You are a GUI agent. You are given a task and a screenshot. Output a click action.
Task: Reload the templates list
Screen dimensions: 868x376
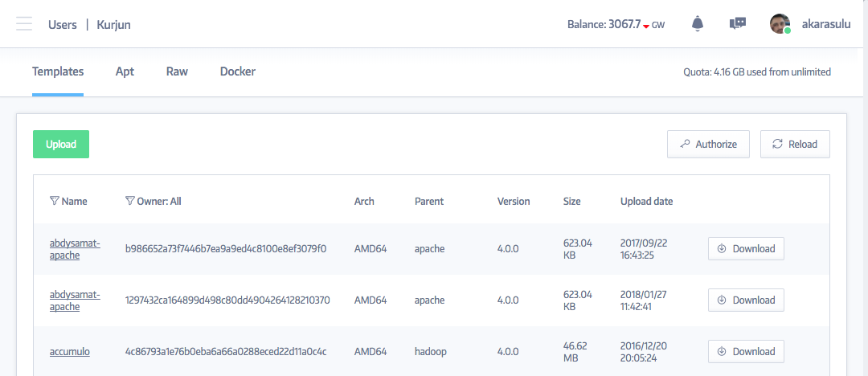795,144
